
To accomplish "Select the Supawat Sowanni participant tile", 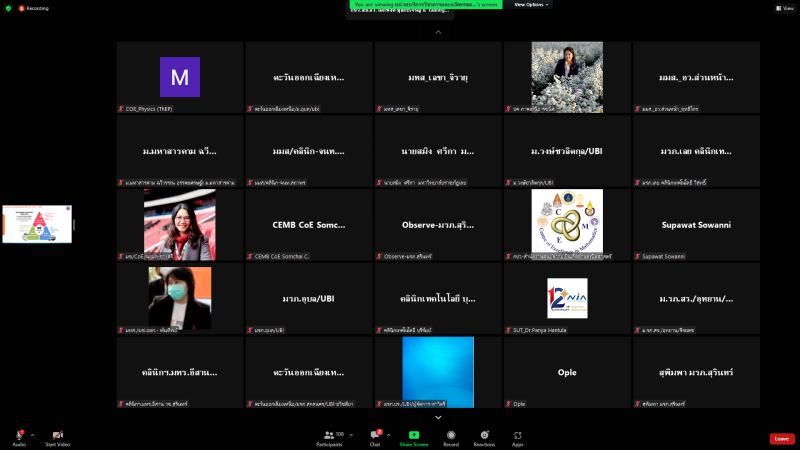I will (x=696, y=224).
